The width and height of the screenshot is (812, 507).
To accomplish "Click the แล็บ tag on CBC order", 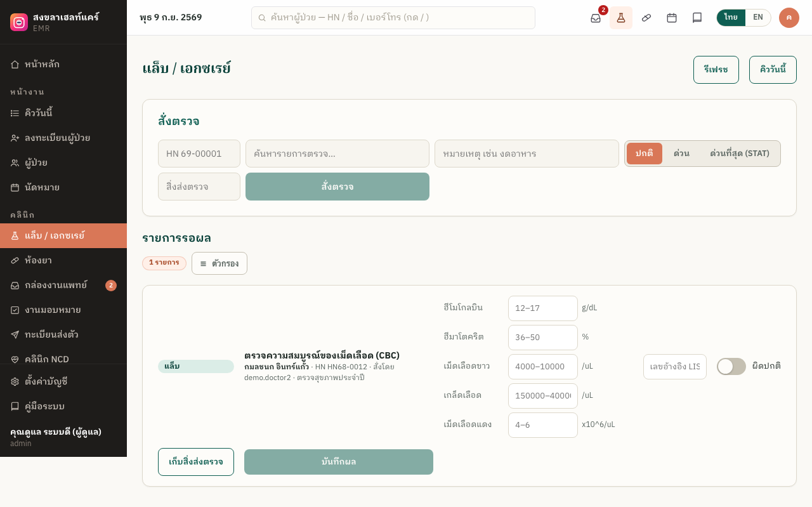I will tap(196, 366).
